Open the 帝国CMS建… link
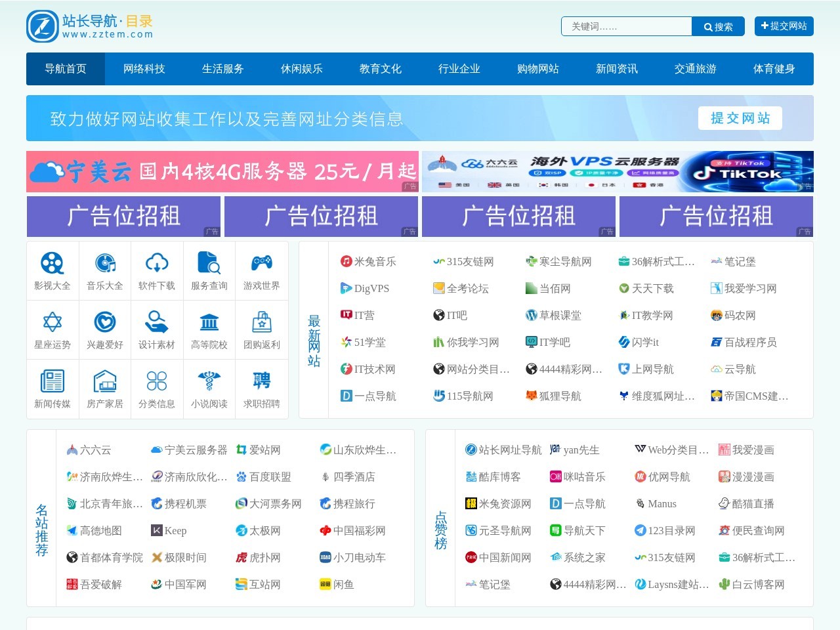Screen dimensions: 840x630 click(x=756, y=396)
